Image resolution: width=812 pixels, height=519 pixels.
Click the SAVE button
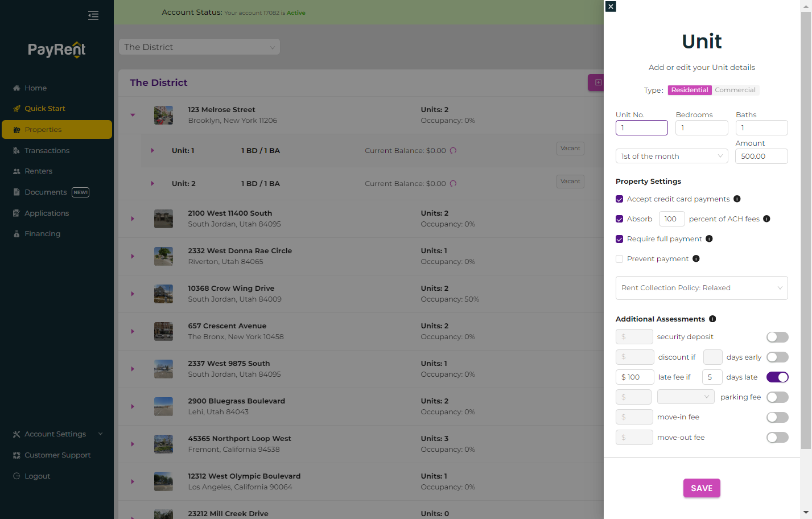pyautogui.click(x=702, y=488)
